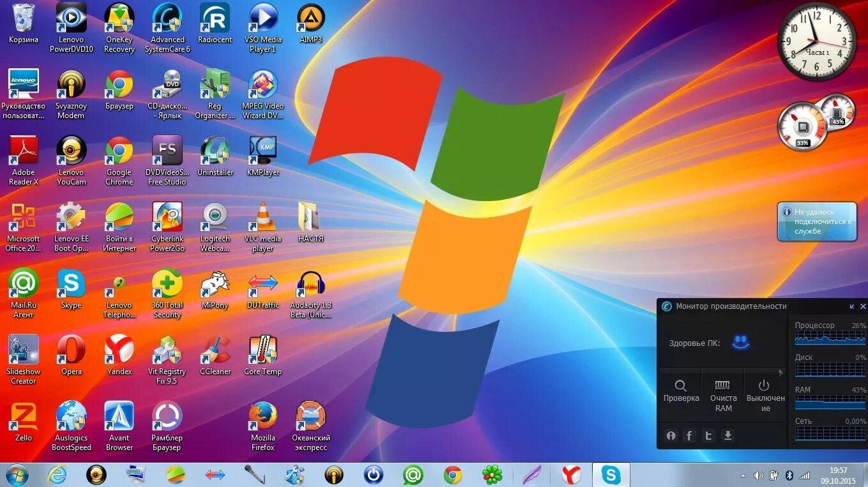Screen dimensions: 868x487
Task: Select DVDVideoSoft Free Studio icon
Action: click(167, 161)
